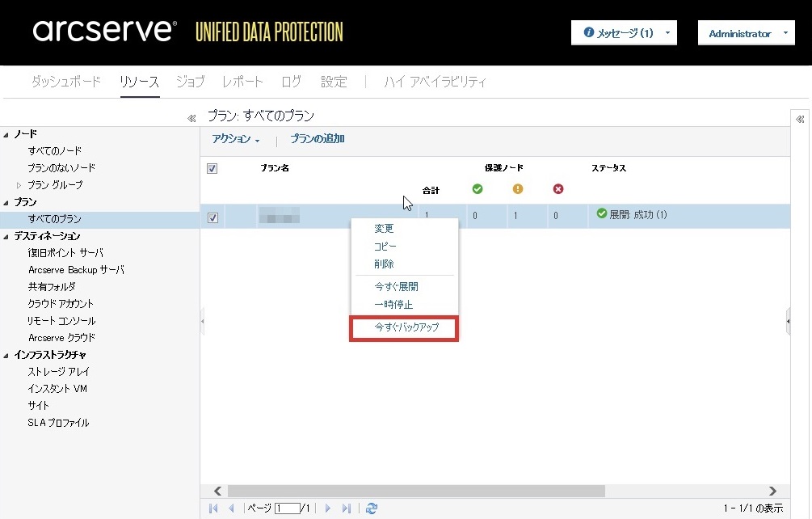Collapse the ノード tree section

pyautogui.click(x=6, y=135)
